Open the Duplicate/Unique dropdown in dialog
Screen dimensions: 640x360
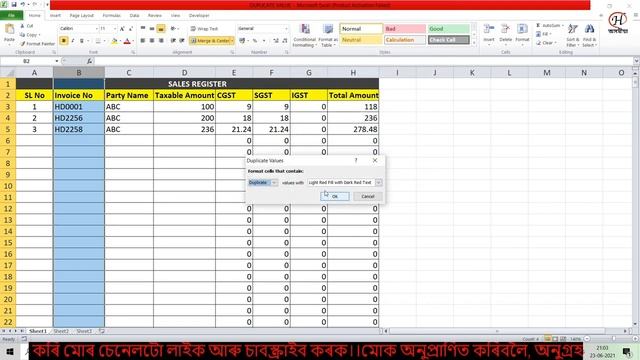pyautogui.click(x=274, y=182)
